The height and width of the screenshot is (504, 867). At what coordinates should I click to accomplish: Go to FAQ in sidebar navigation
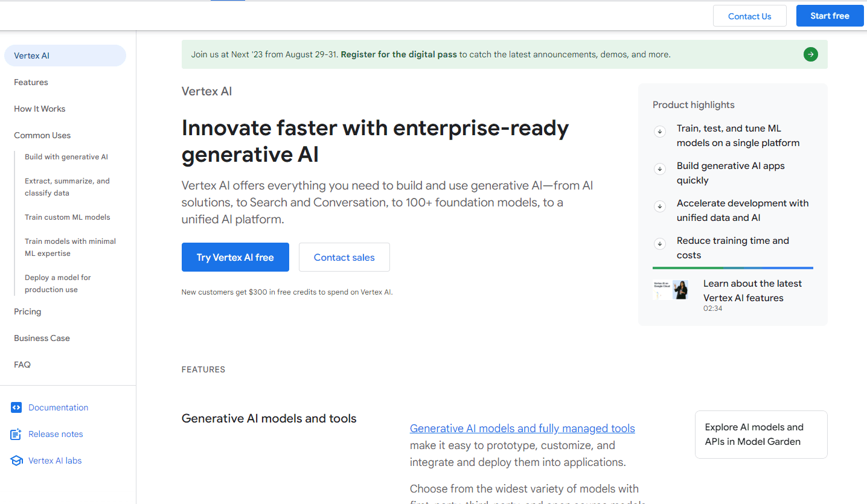tap(22, 365)
